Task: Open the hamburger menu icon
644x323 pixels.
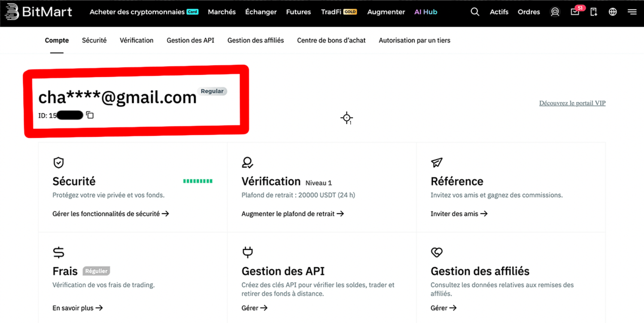Action: [x=632, y=12]
